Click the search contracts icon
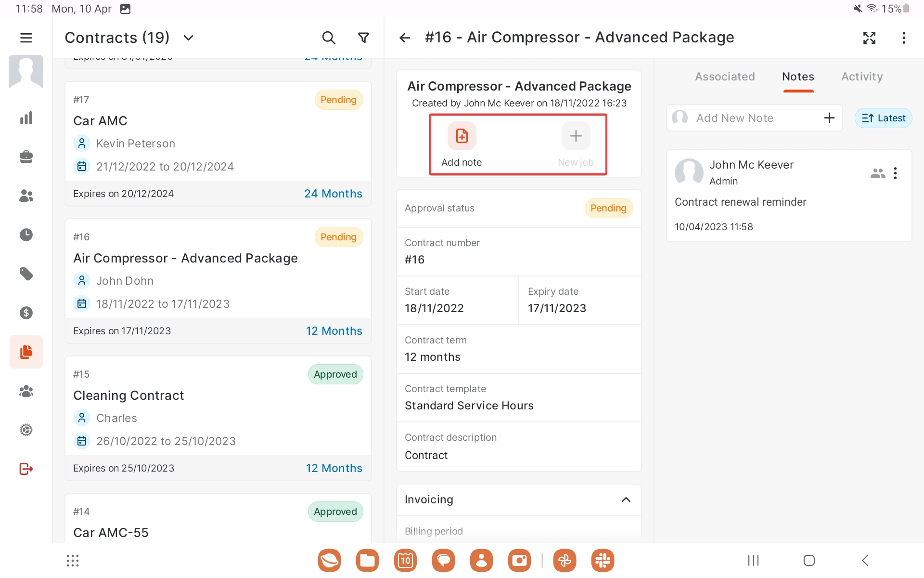The image size is (924, 578). [x=328, y=38]
